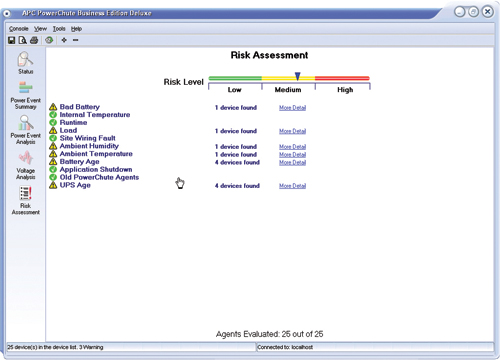Click the Medium risk level label

coord(288,90)
